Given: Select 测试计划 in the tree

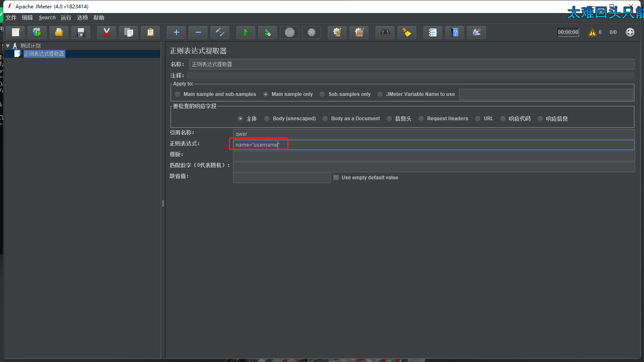Looking at the screenshot, I should pos(30,46).
